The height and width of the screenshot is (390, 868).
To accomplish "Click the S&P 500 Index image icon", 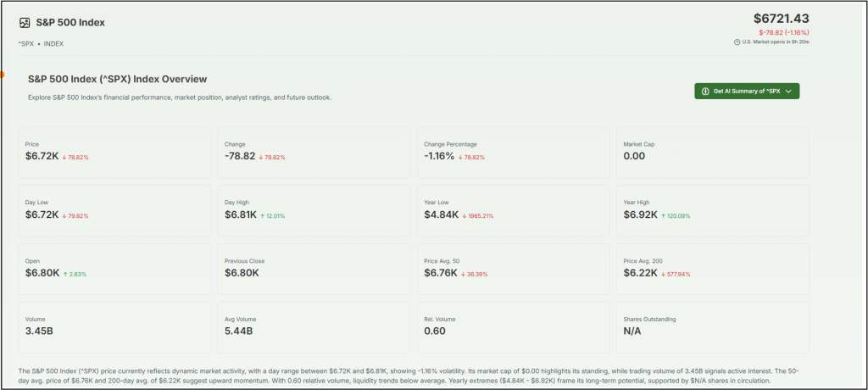I will point(25,23).
